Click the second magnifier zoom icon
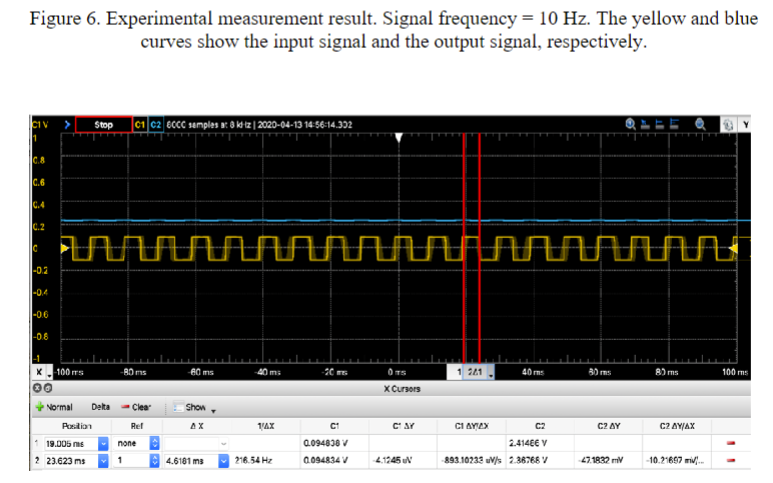The image size is (773, 483). (700, 124)
